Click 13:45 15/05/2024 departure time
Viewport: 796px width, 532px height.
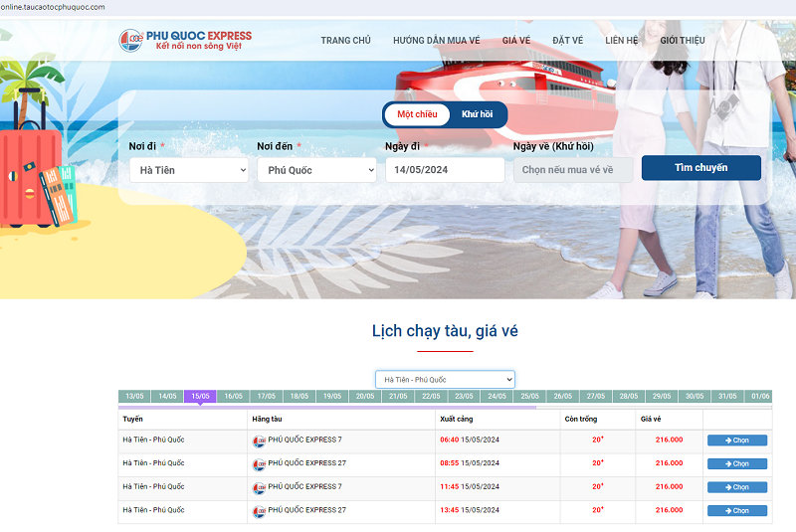470,510
